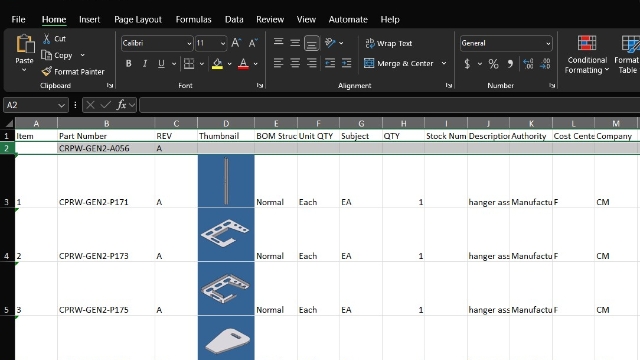The height and width of the screenshot is (360, 640).
Task: Switch to the Formulas tab
Action: point(193,19)
